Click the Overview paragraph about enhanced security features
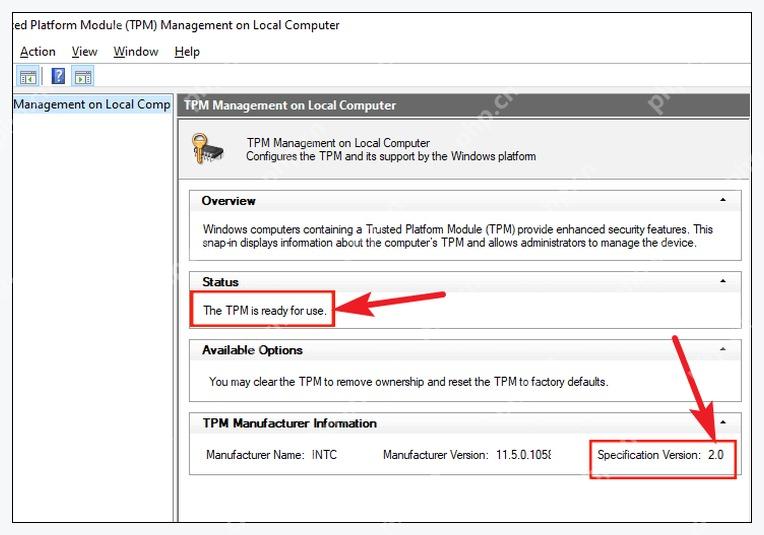764x535 pixels. pos(458,236)
